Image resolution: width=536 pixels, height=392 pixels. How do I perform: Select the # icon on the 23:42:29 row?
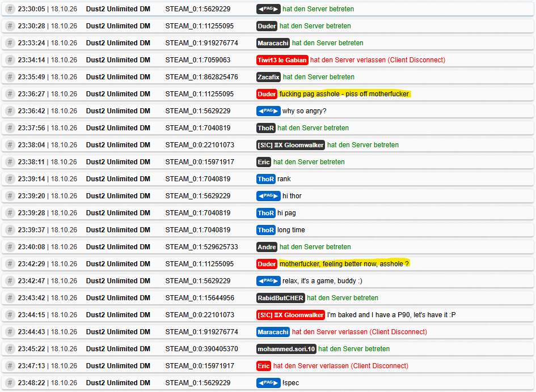click(x=10, y=264)
